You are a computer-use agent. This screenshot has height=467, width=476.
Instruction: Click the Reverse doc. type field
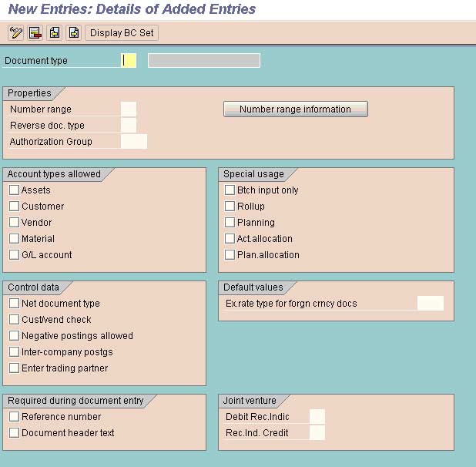(x=129, y=125)
